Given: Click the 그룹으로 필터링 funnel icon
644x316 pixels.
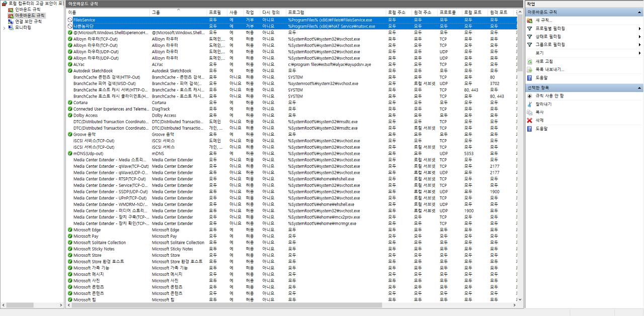Looking at the screenshot, I should pyautogui.click(x=529, y=45).
